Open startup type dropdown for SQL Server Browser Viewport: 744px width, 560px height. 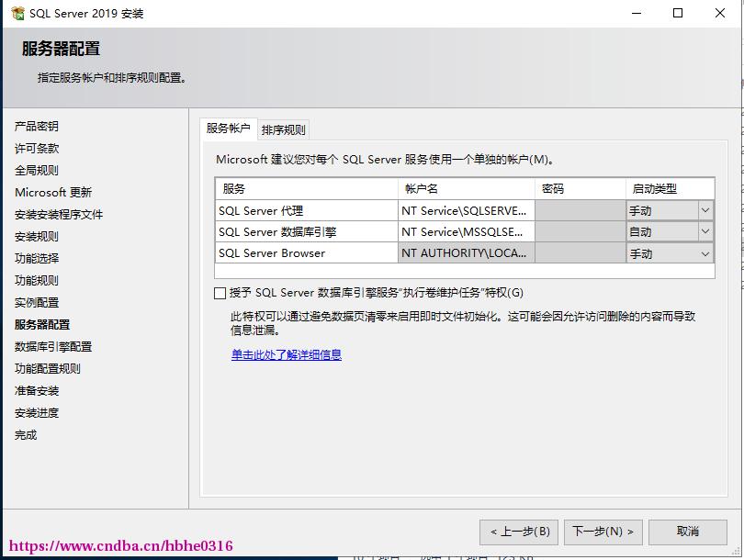pos(705,253)
